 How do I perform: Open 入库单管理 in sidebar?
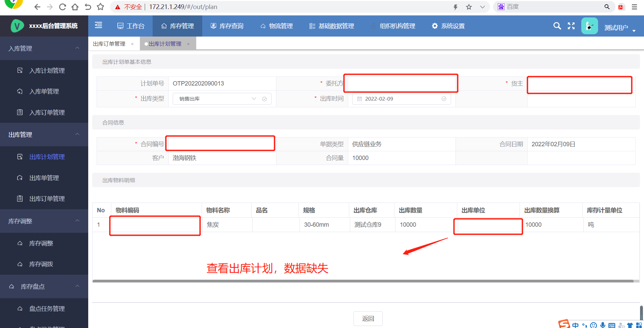[44, 91]
